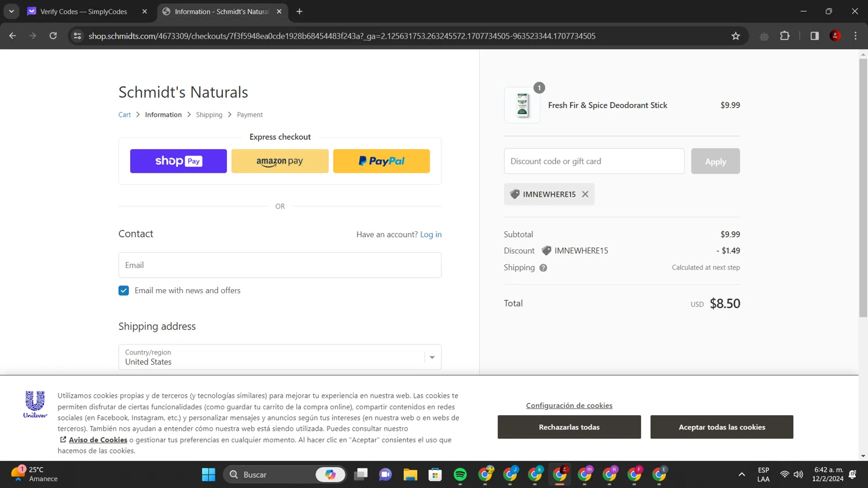Click Rechazarlas todas button
The width and height of the screenshot is (868, 488).
pos(569,427)
